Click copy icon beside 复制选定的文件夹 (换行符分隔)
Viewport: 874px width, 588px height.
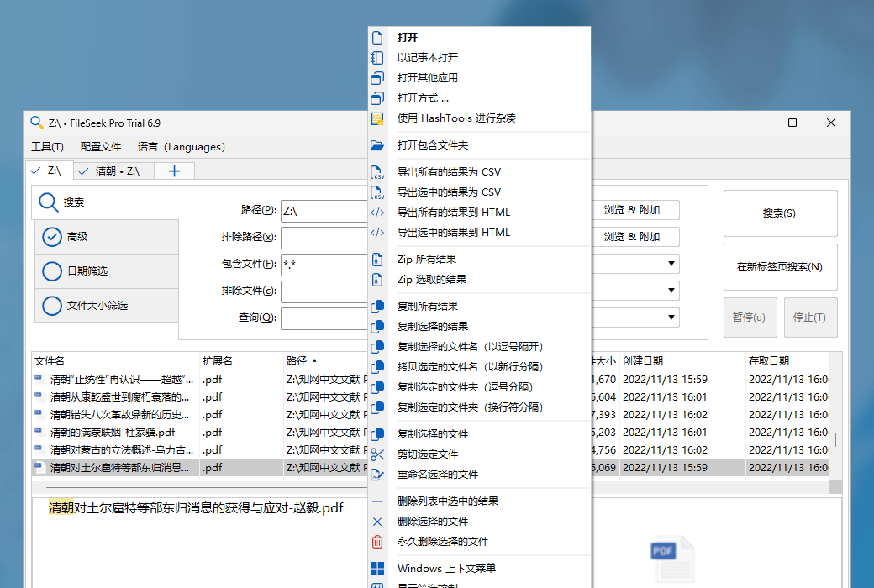click(377, 407)
